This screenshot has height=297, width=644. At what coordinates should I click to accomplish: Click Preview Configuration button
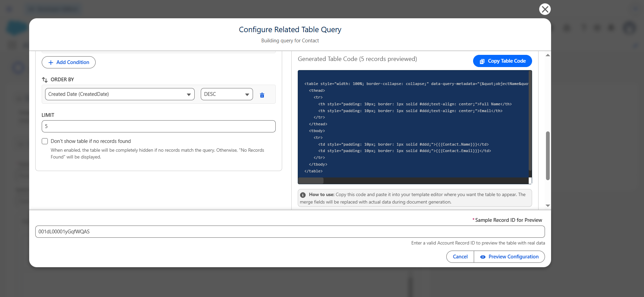click(509, 257)
